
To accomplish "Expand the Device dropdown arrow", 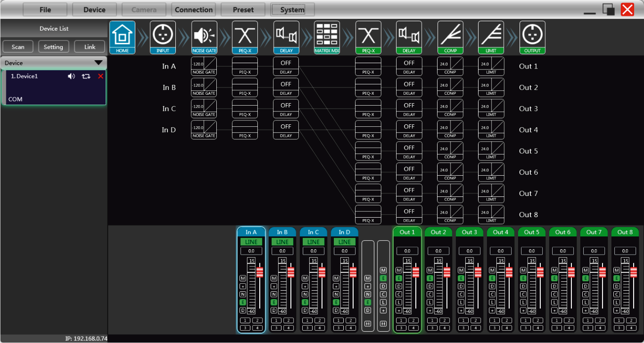I will pyautogui.click(x=99, y=63).
